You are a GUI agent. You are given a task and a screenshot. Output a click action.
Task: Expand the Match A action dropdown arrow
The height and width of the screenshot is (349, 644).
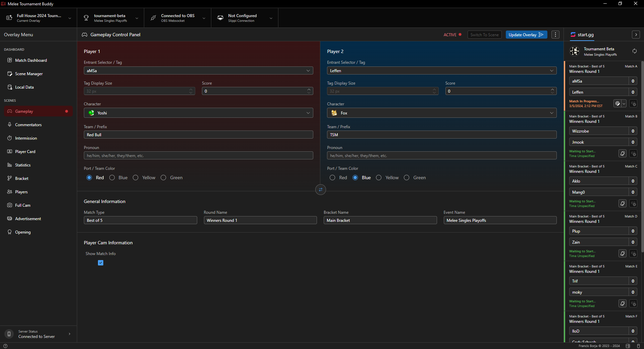point(624,104)
